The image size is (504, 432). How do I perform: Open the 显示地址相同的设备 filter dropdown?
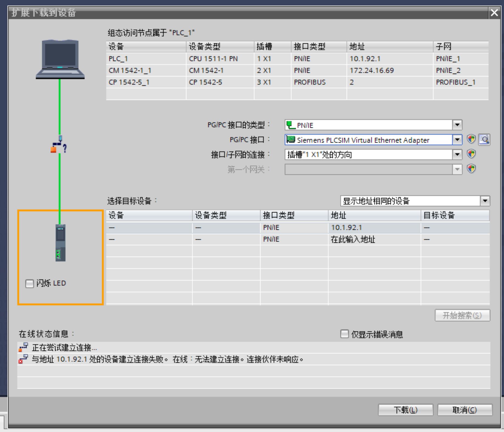[485, 201]
